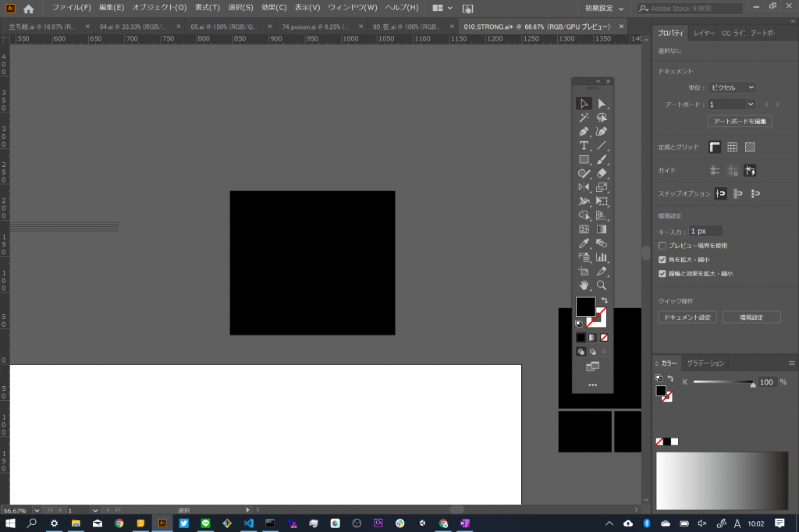This screenshot has width=799, height=532.
Task: Activate the Hand tool
Action: (x=584, y=286)
